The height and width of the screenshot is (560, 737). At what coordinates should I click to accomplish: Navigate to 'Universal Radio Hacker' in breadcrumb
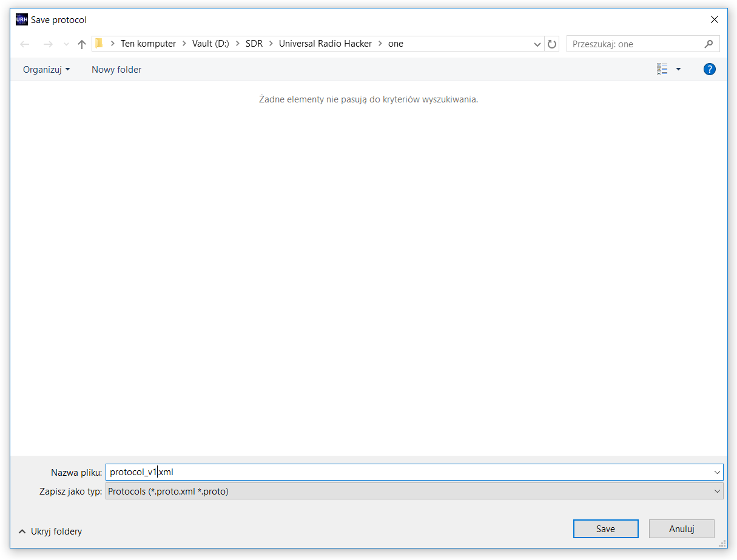click(325, 43)
